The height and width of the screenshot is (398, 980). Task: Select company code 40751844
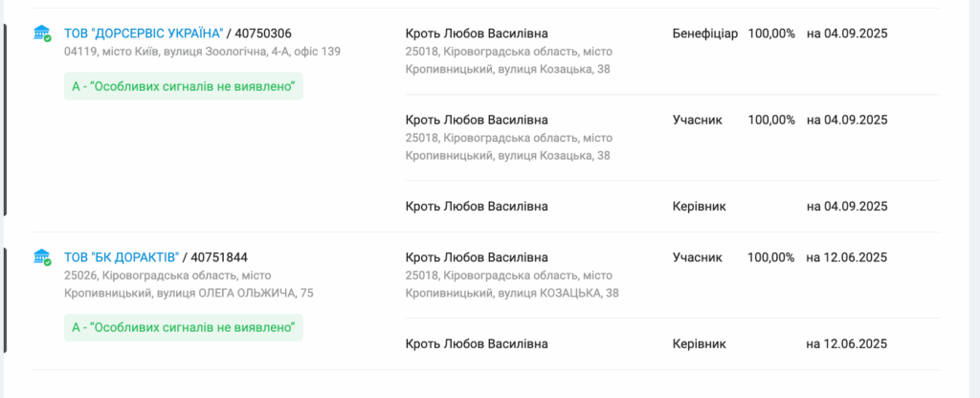(x=219, y=257)
